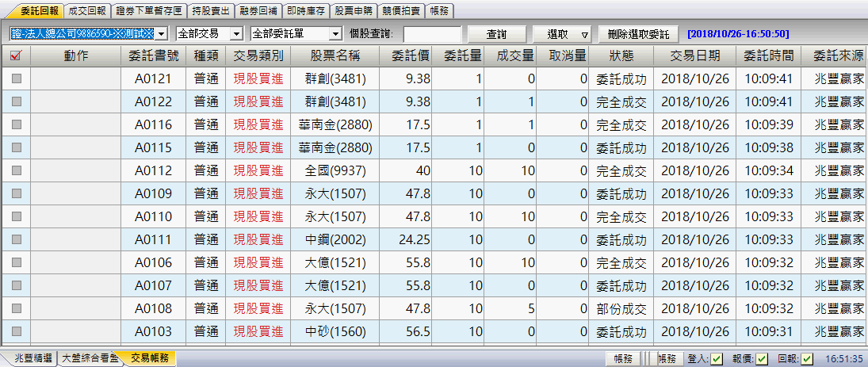Tick the checkbox for order A0121
Image resolution: width=868 pixels, height=367 pixels.
click(x=16, y=78)
